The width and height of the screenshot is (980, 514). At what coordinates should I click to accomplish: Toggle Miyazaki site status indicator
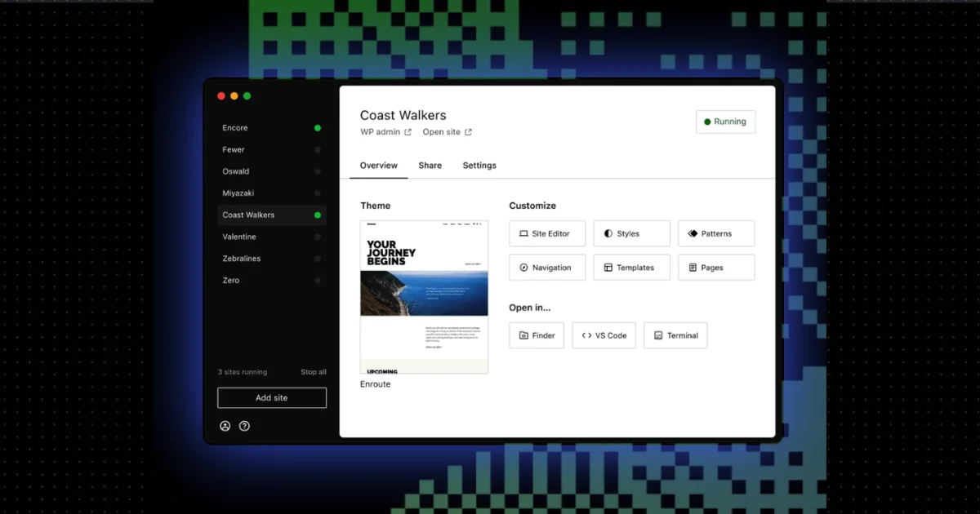318,193
